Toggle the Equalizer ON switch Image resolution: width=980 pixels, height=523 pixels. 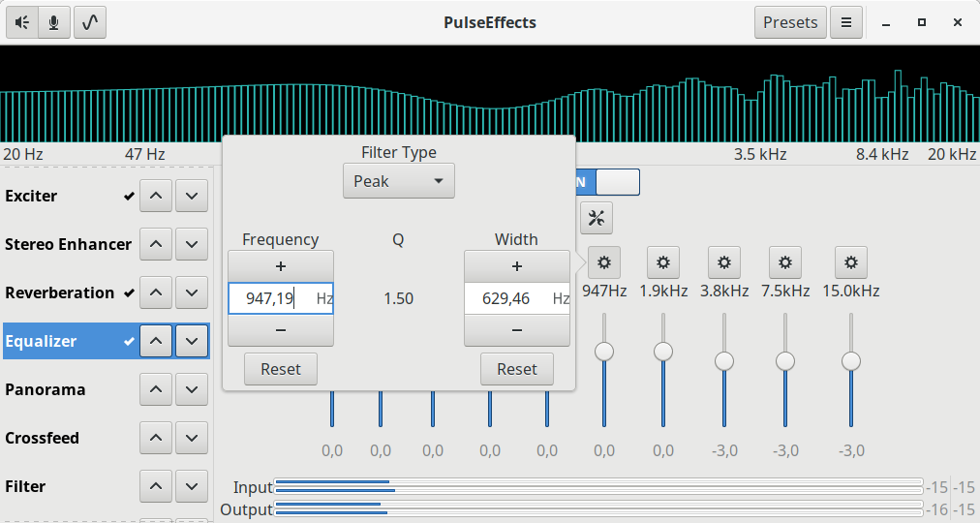(x=607, y=182)
